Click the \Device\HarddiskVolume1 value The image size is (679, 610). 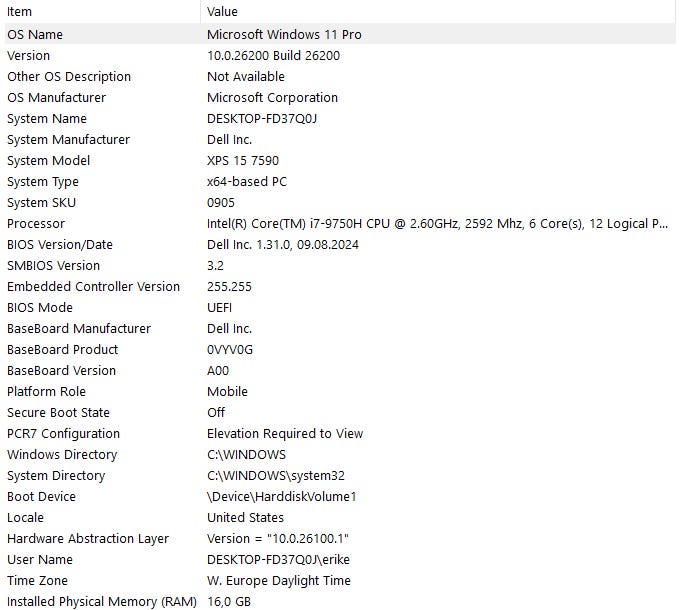(281, 497)
